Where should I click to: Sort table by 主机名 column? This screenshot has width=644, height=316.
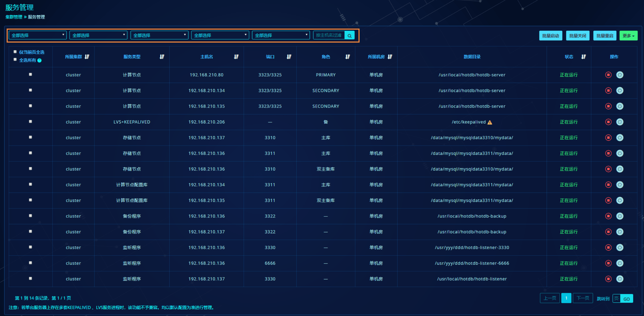(x=236, y=57)
